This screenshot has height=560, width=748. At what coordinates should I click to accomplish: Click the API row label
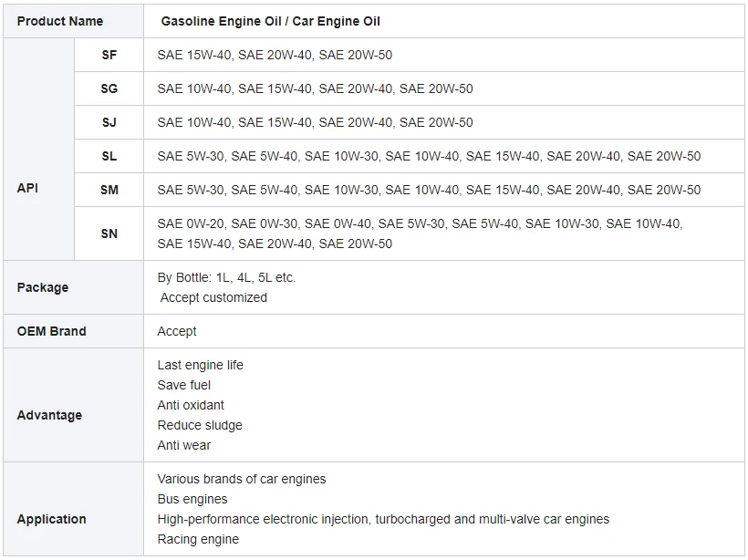coord(27,188)
